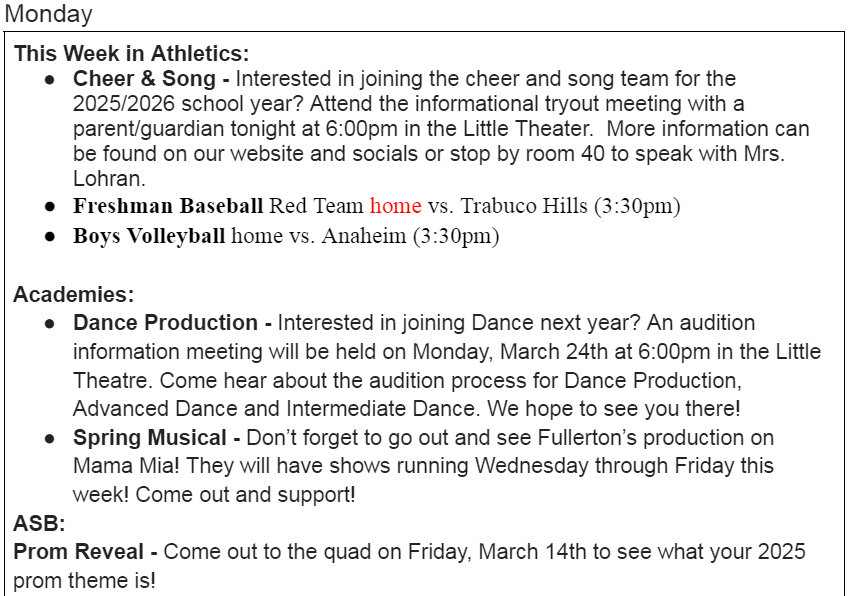
Task: Click the red word home
Action: click(396, 206)
